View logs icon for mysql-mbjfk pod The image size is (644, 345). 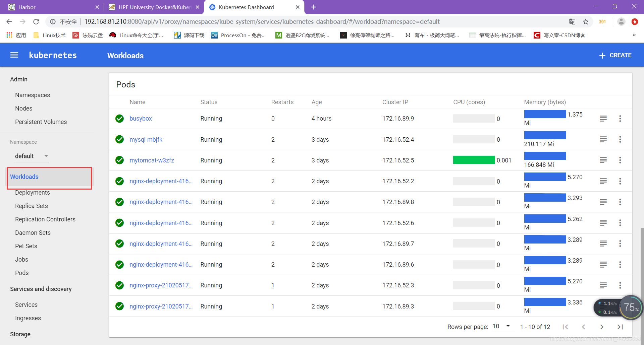[603, 139]
